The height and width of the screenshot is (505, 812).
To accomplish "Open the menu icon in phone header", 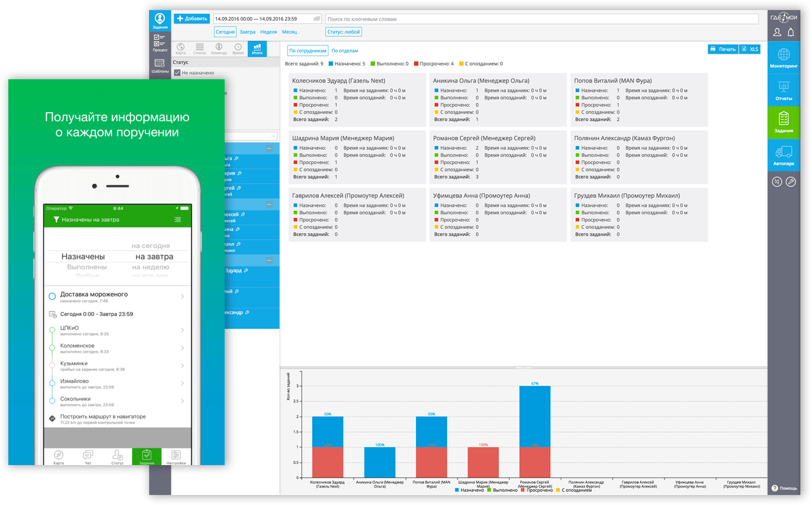I will pyautogui.click(x=177, y=220).
